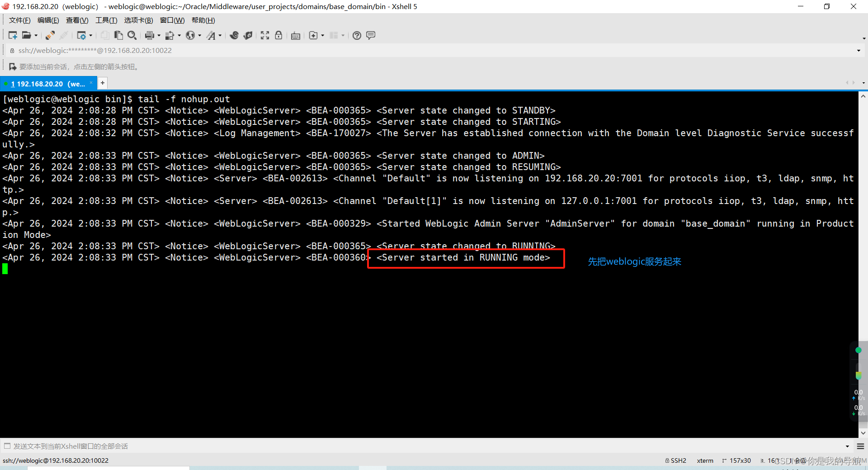The width and height of the screenshot is (868, 470).
Task: Toggle full screen mode icon
Action: [x=264, y=35]
